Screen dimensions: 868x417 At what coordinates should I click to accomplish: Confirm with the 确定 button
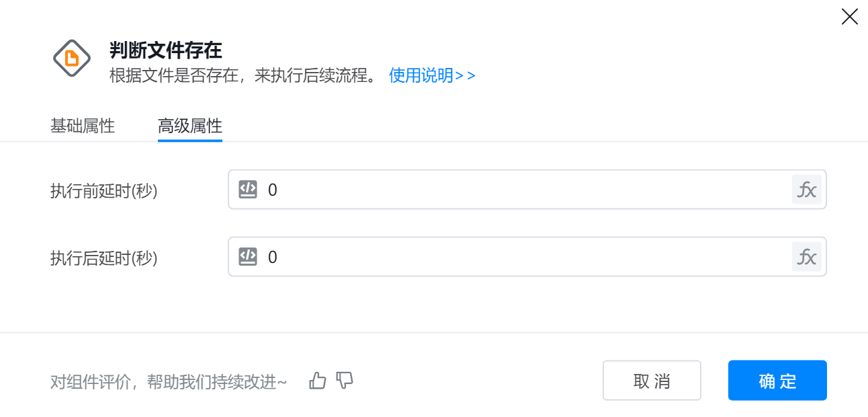777,381
